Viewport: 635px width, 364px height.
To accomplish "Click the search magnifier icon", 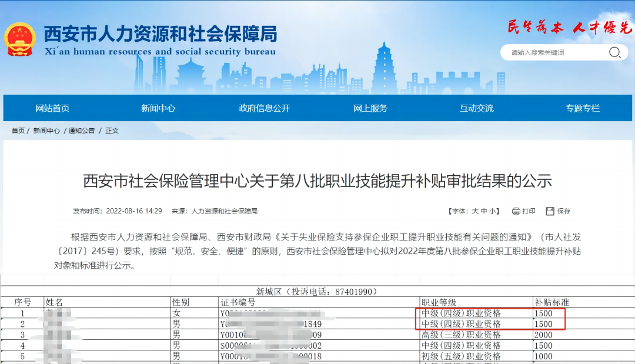I will coord(614,52).
